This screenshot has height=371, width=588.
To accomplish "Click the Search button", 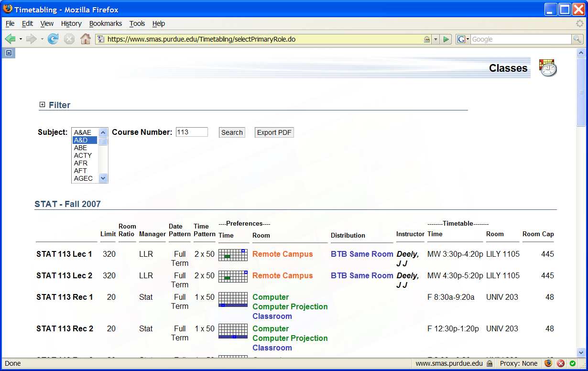I will 232,132.
